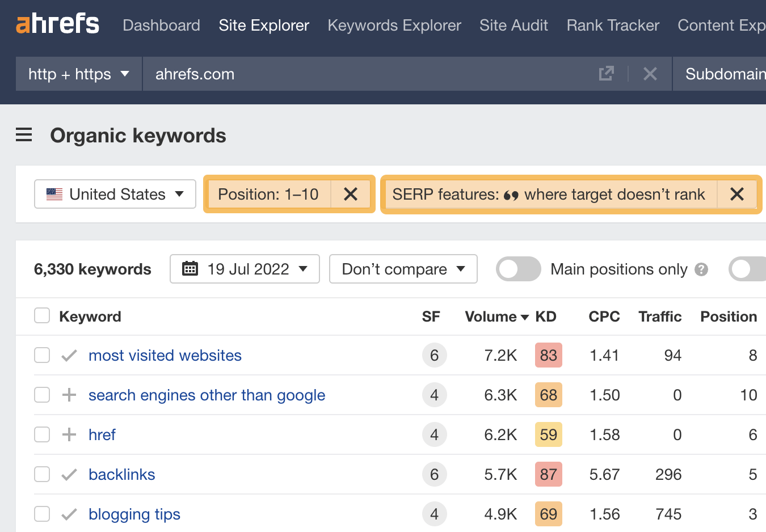The image size is (766, 532).
Task: Click the red KD badge showing 87
Action: 548,474
